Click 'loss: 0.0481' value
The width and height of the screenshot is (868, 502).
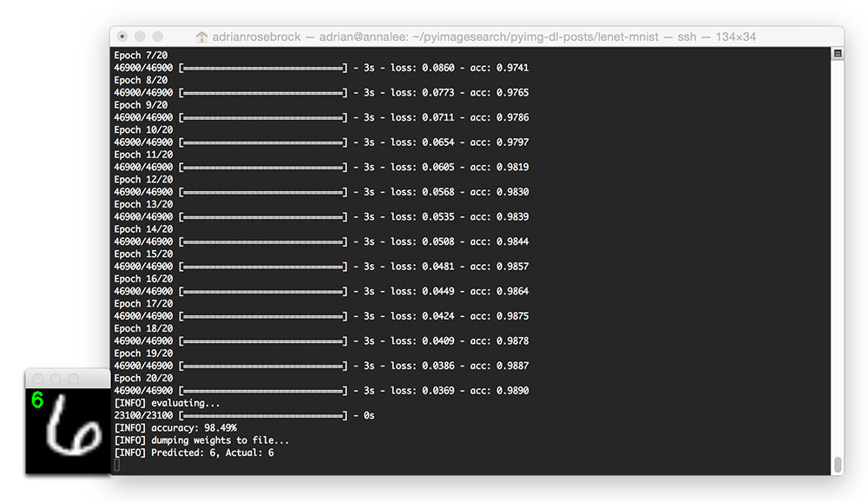(x=423, y=267)
